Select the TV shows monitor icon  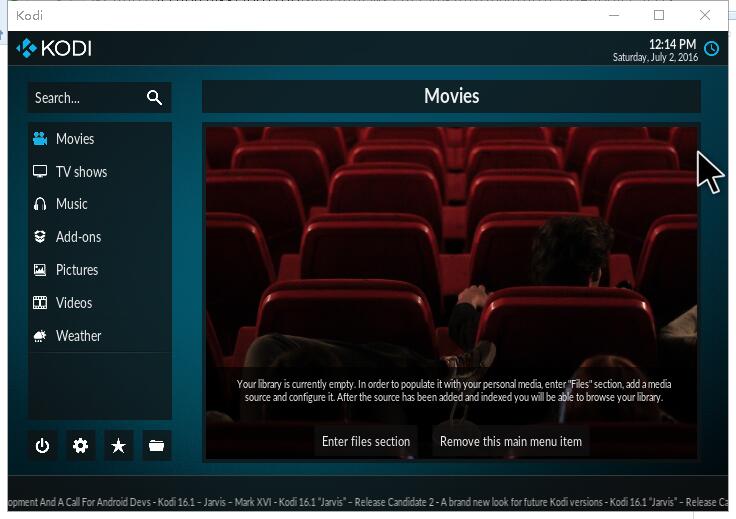(40, 172)
